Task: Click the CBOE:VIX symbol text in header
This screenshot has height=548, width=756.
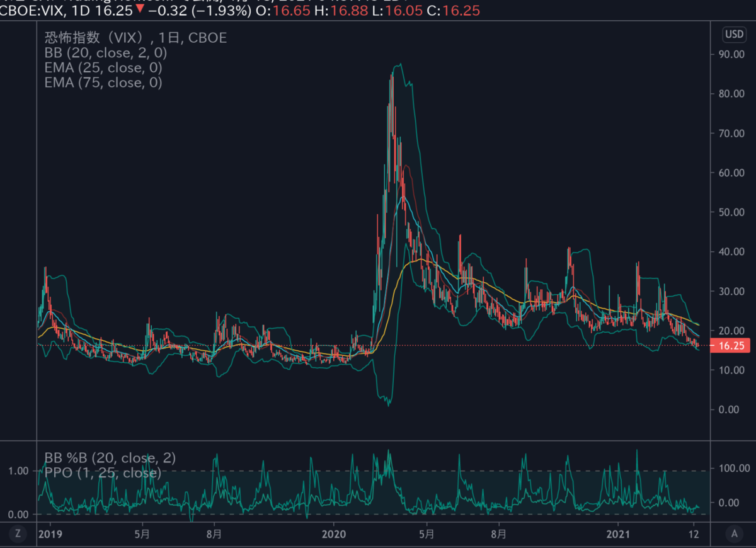Action: tap(31, 12)
